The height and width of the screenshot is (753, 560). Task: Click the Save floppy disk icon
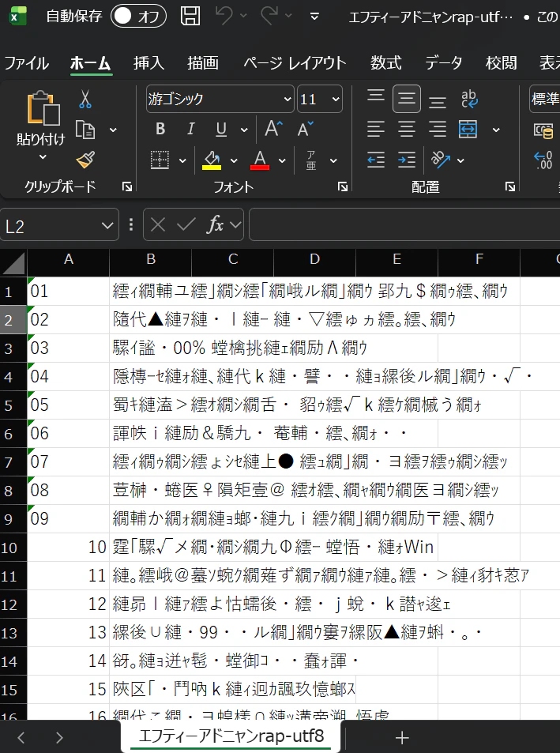pyautogui.click(x=190, y=16)
